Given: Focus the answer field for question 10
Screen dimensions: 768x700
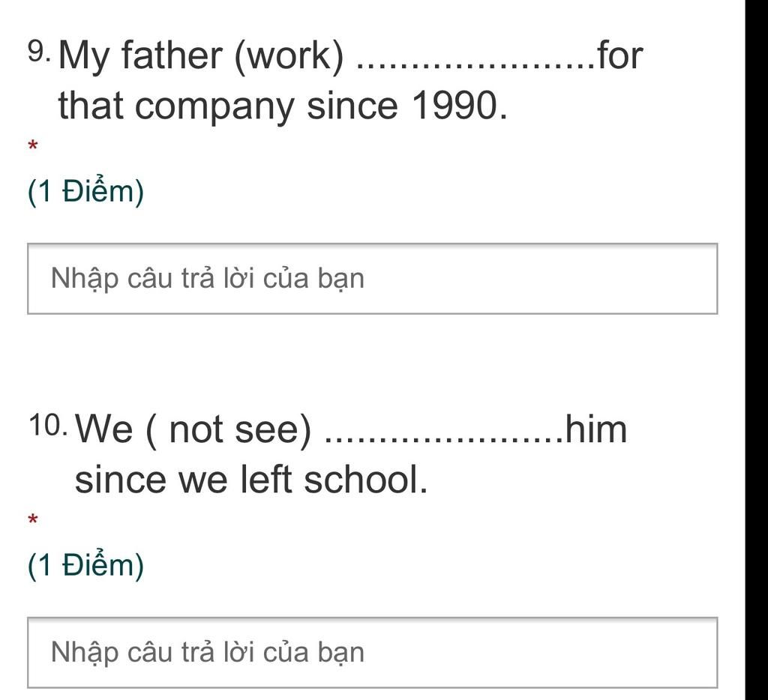Looking at the screenshot, I should [x=372, y=653].
